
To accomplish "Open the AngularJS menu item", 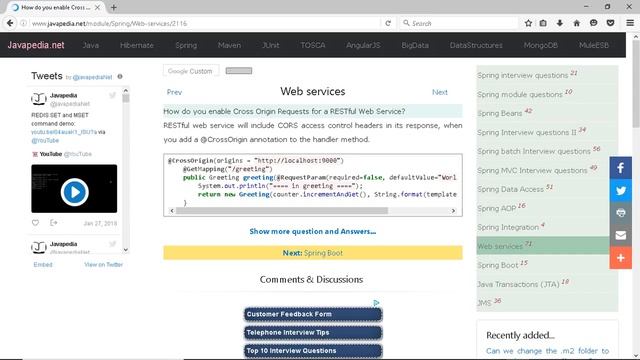I will click(x=363, y=45).
